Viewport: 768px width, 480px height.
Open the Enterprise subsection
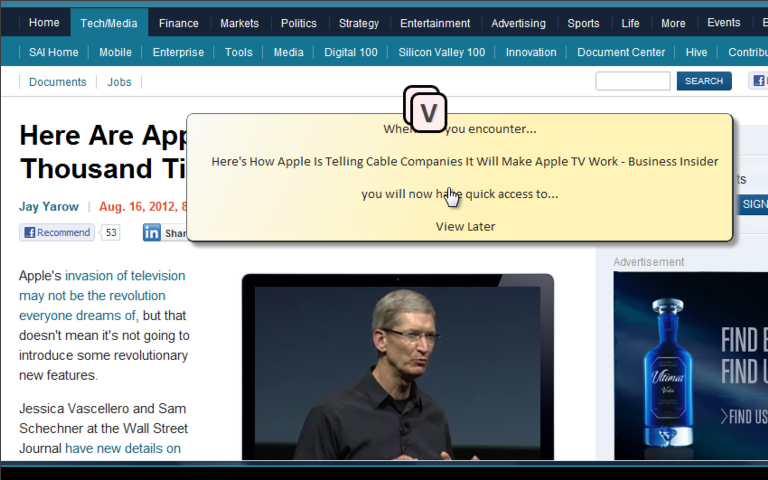(178, 52)
